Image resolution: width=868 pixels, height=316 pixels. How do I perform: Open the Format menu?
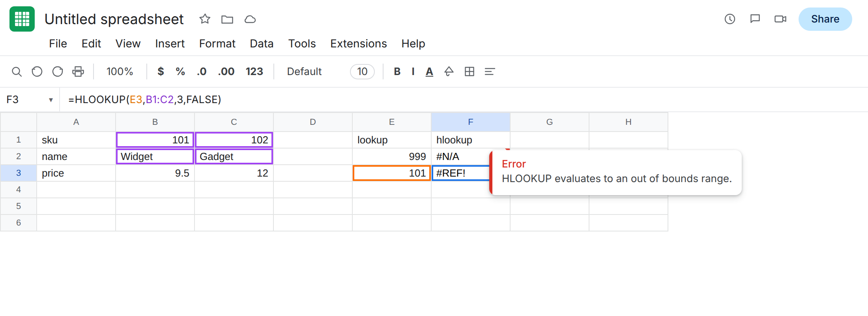(217, 43)
